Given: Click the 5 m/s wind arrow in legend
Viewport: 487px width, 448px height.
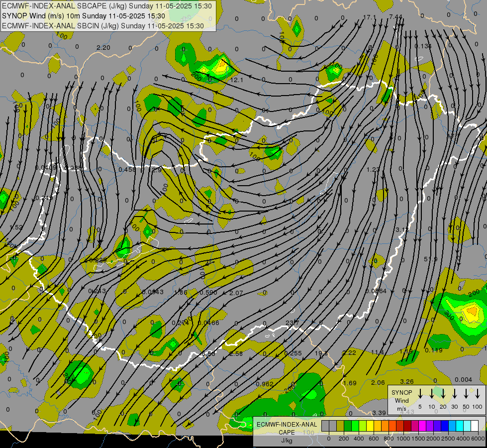Looking at the screenshot, I should tap(420, 394).
